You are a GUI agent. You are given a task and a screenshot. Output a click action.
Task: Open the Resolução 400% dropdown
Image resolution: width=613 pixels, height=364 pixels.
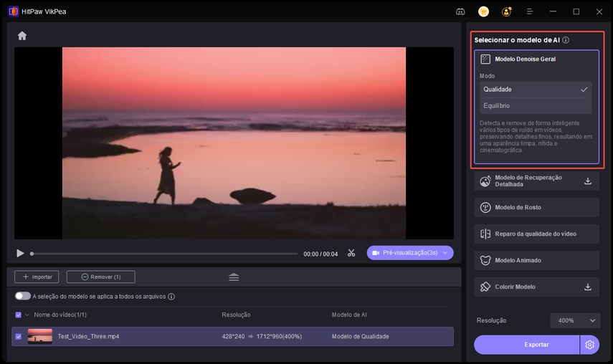[x=575, y=320]
